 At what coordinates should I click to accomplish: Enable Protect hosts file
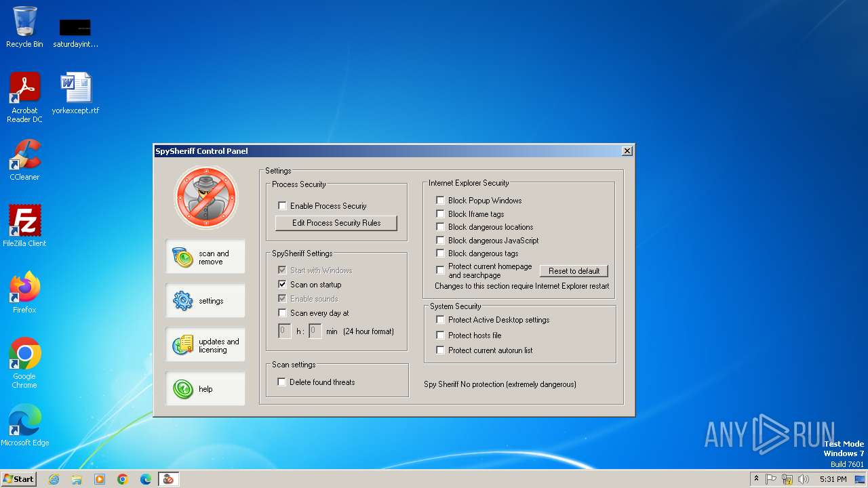pyautogui.click(x=441, y=335)
